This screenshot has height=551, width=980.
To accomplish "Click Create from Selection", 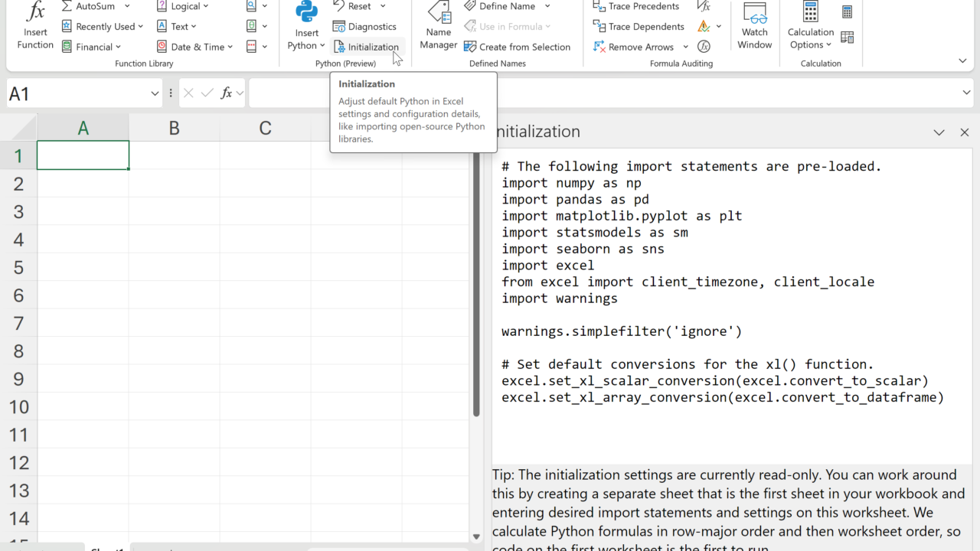I will pyautogui.click(x=518, y=47).
